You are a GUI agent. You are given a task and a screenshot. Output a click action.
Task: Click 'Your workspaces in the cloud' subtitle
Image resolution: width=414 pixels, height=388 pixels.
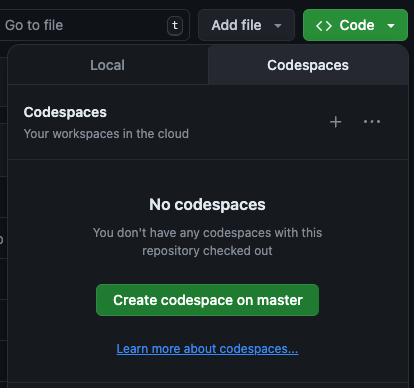pos(106,134)
